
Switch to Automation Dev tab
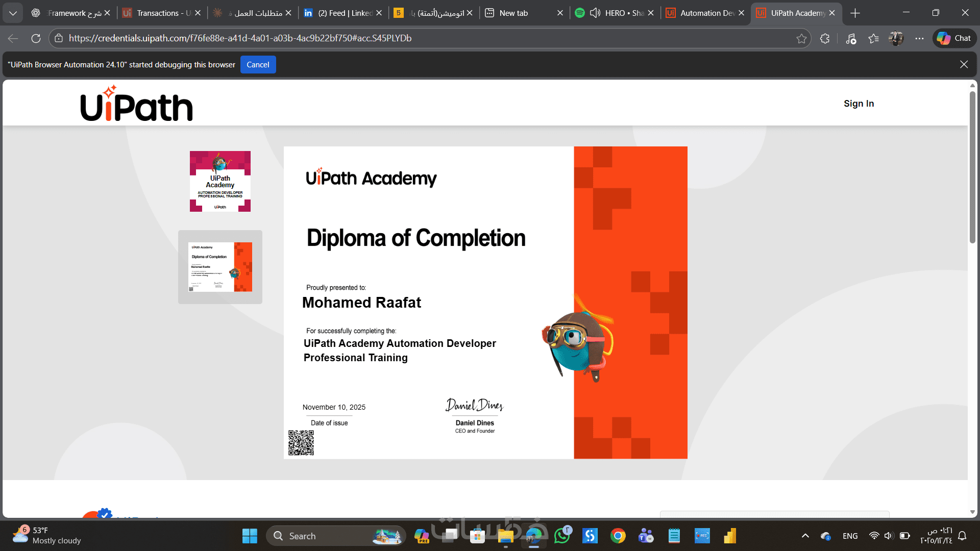coord(702,13)
